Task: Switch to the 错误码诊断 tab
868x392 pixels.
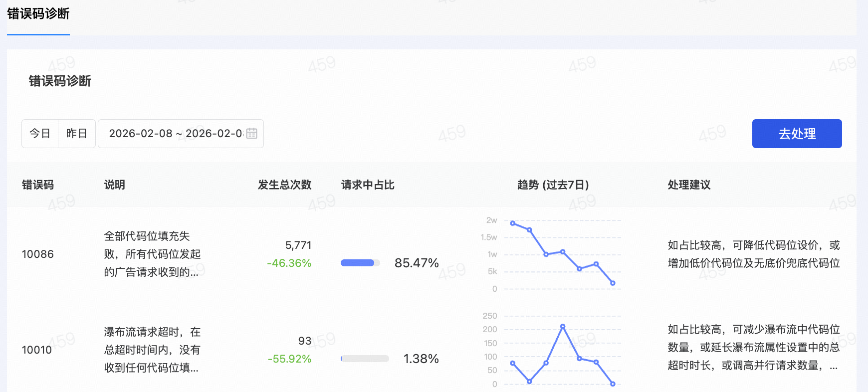Action: pyautogui.click(x=38, y=14)
